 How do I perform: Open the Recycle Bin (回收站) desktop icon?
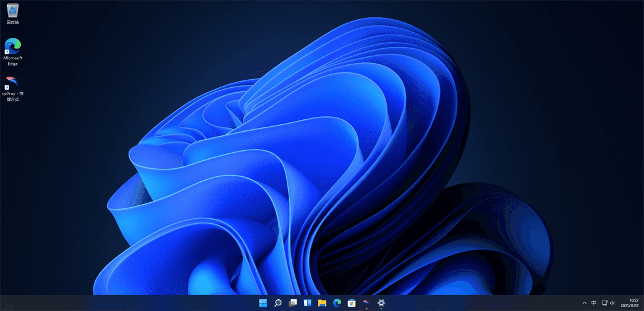pyautogui.click(x=12, y=11)
